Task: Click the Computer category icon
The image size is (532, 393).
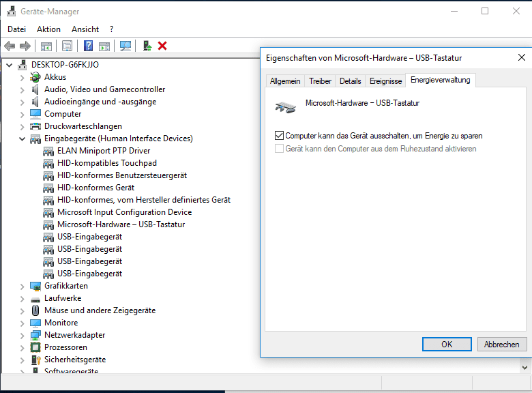Action: (x=35, y=114)
